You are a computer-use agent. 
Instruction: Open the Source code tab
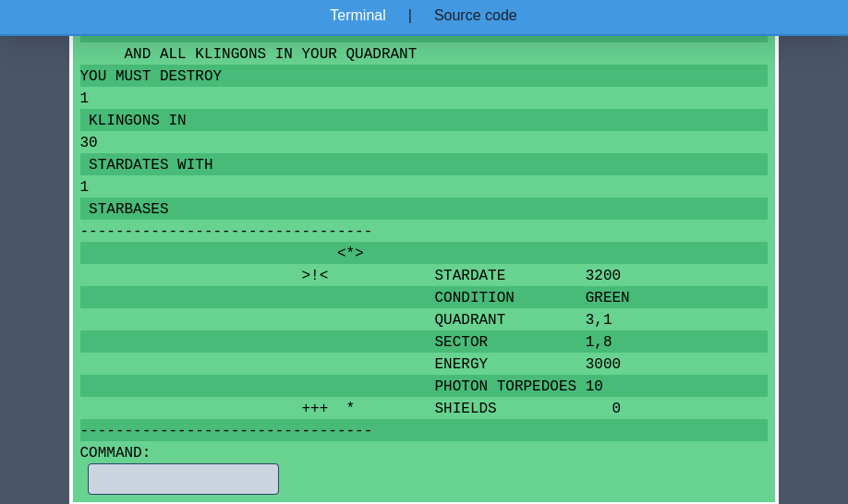click(x=475, y=15)
